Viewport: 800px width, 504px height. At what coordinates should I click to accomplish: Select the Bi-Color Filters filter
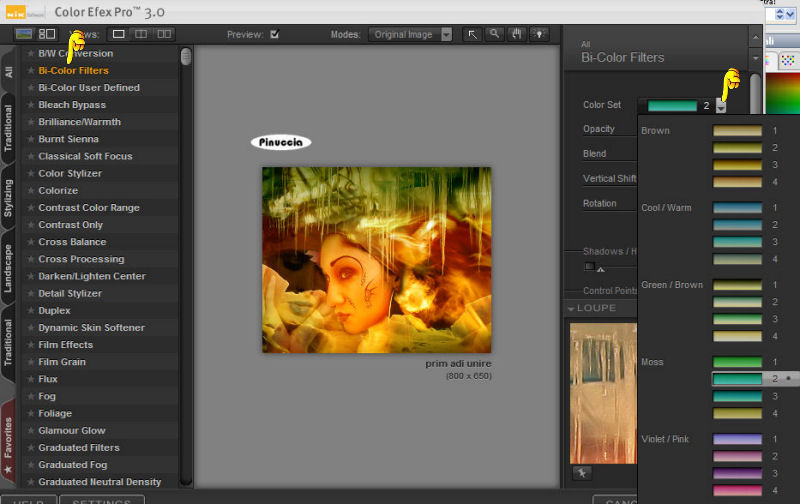click(x=73, y=71)
